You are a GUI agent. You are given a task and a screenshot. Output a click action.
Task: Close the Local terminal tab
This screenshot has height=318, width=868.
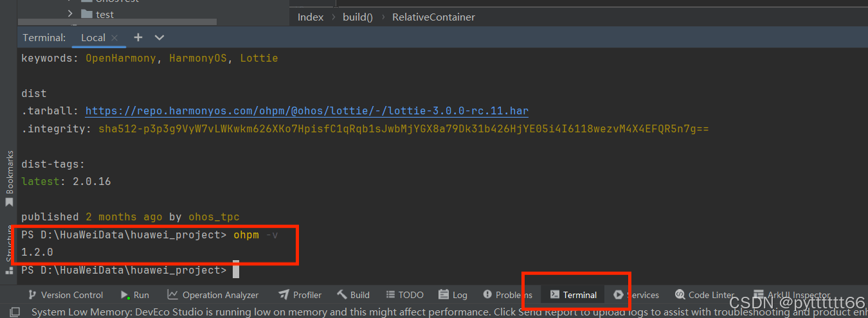(114, 38)
